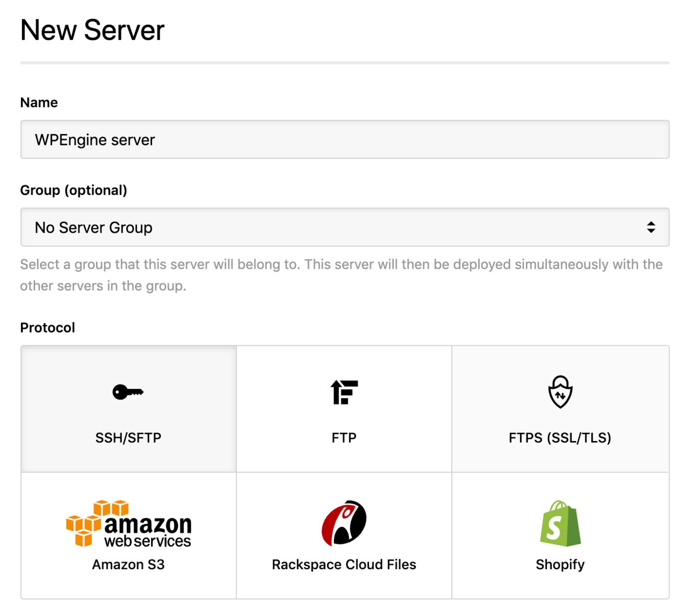Select the SSH/SFTP key icon
698x616 pixels.
coord(128,392)
